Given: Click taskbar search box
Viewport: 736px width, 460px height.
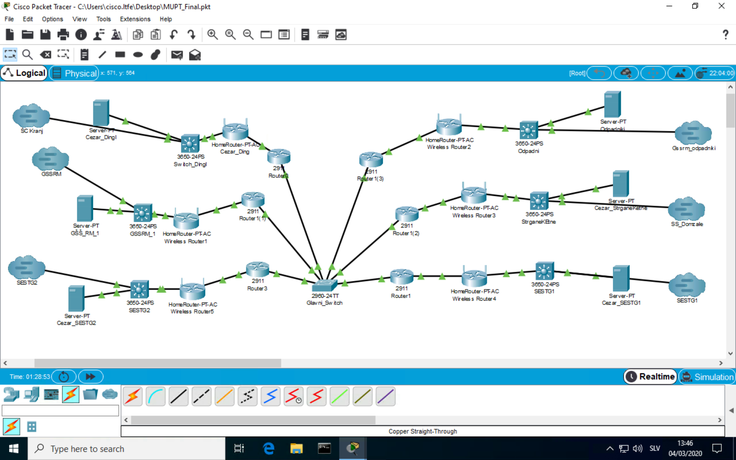Looking at the screenshot, I should click(126, 449).
